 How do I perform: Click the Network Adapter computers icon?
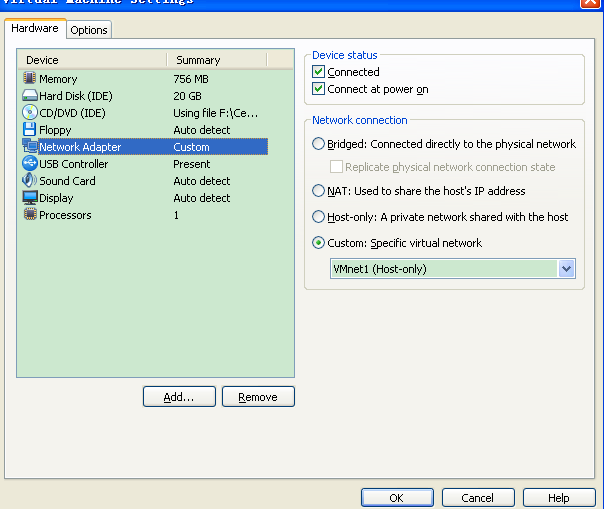tap(30, 146)
